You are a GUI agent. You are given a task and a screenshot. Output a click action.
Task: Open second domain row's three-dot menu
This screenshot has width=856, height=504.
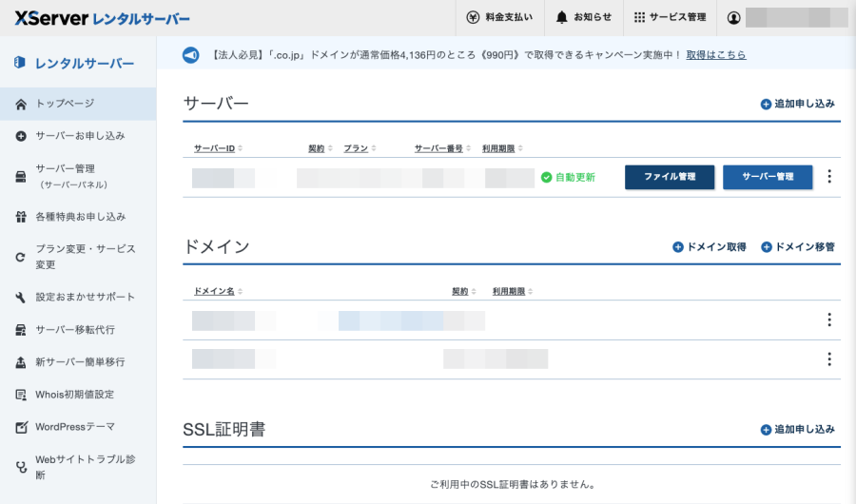(x=829, y=359)
